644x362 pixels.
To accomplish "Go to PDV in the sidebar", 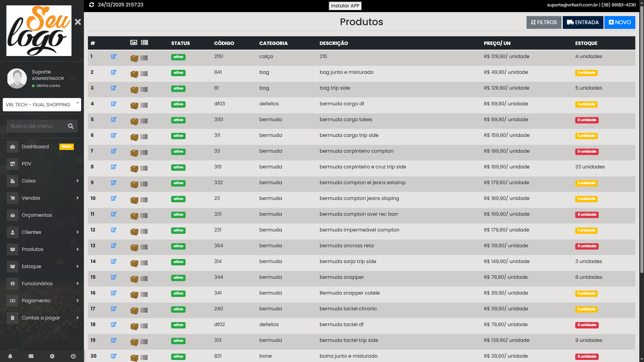I will pyautogui.click(x=27, y=164).
